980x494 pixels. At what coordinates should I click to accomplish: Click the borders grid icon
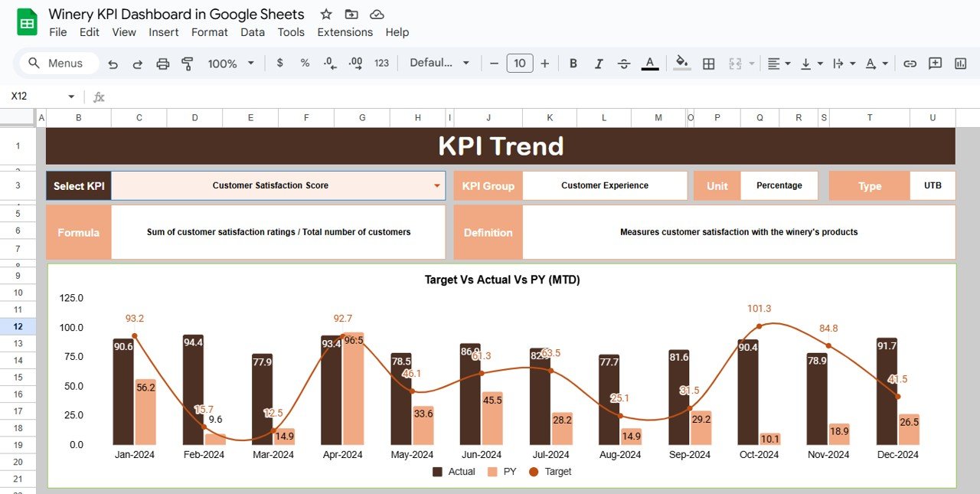click(x=709, y=64)
